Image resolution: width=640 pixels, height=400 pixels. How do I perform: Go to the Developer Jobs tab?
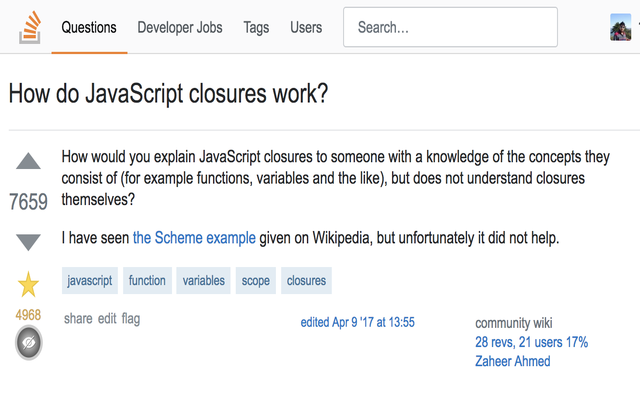181,28
